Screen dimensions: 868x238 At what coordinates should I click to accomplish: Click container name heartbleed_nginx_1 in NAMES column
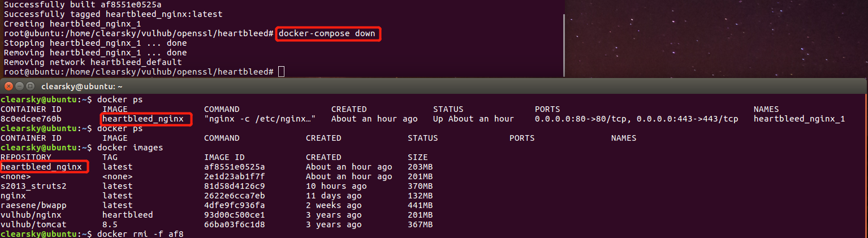pyautogui.click(x=800, y=119)
